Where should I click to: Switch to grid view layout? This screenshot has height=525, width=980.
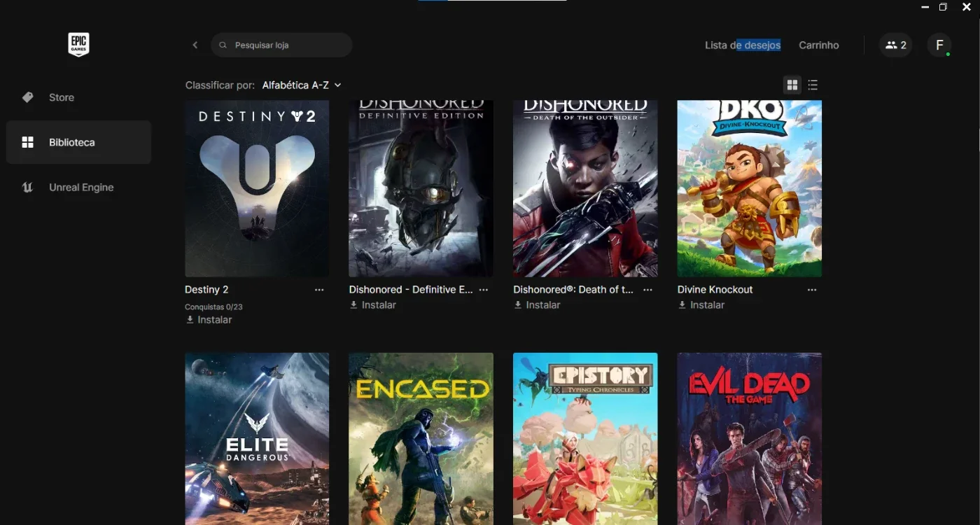pyautogui.click(x=792, y=85)
